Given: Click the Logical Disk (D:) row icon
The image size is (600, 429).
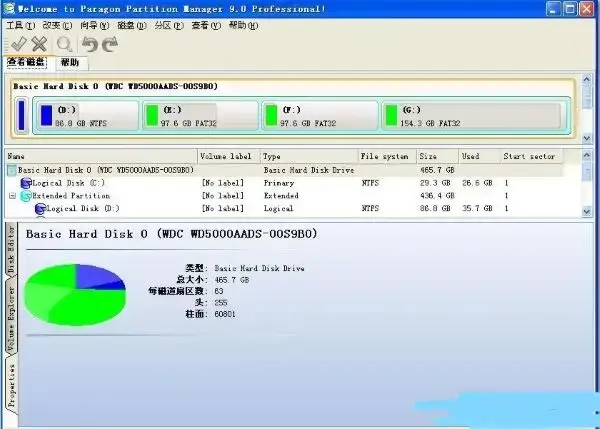Looking at the screenshot, I should click(x=40, y=209).
